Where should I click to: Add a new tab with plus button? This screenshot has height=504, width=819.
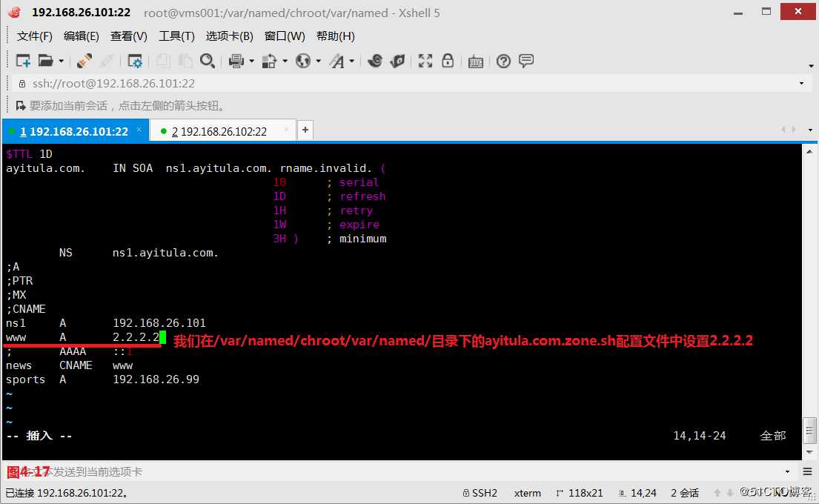[x=305, y=130]
